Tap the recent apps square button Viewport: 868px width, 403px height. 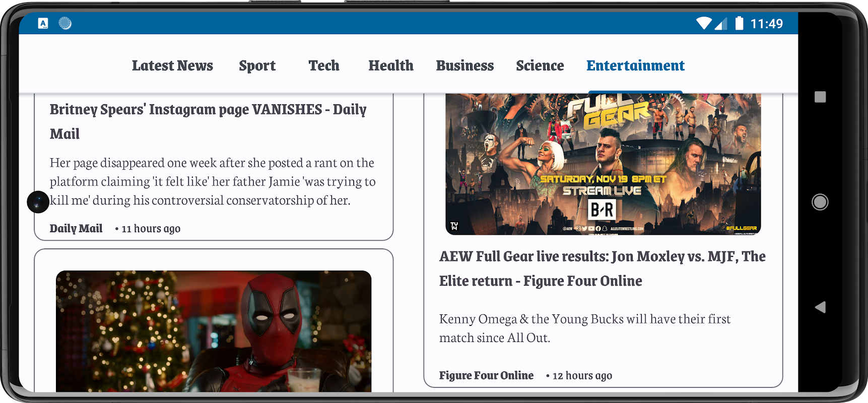[x=820, y=97]
